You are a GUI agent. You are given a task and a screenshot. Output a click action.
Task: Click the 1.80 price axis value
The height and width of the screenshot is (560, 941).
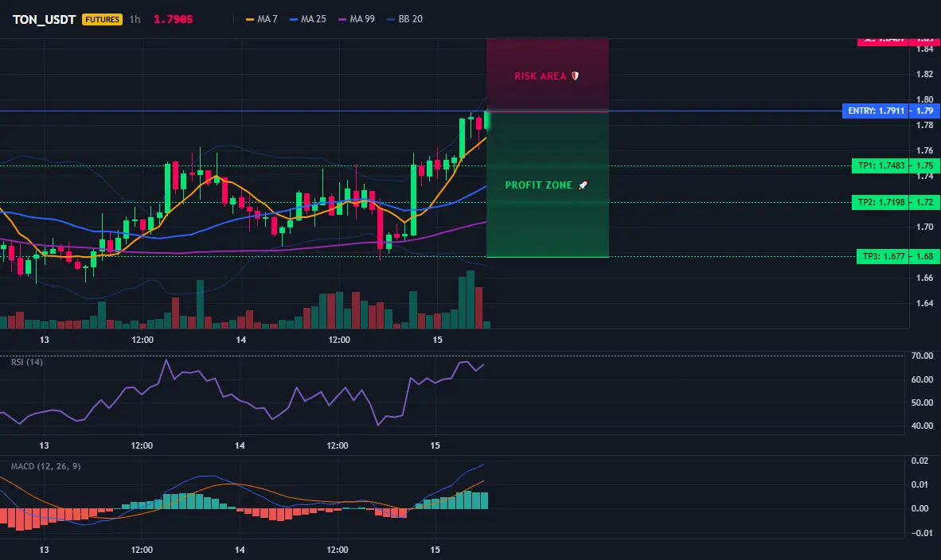pos(925,99)
